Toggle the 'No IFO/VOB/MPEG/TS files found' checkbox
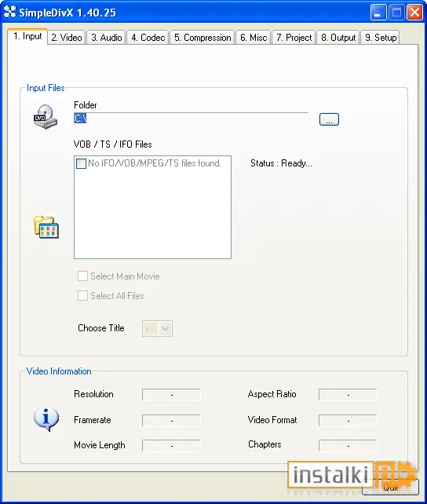The width and height of the screenshot is (427, 504). coord(81,163)
